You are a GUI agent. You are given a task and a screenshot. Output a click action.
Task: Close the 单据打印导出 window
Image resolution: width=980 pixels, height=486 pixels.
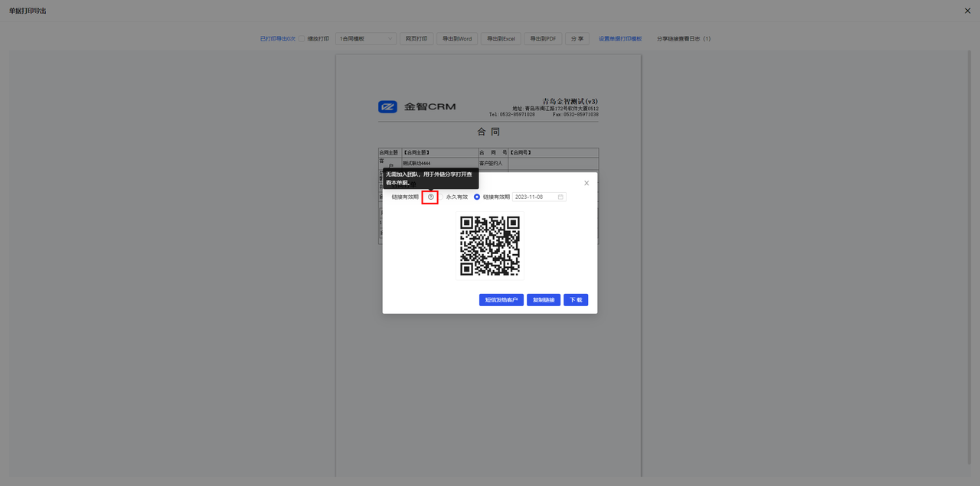pos(968,11)
